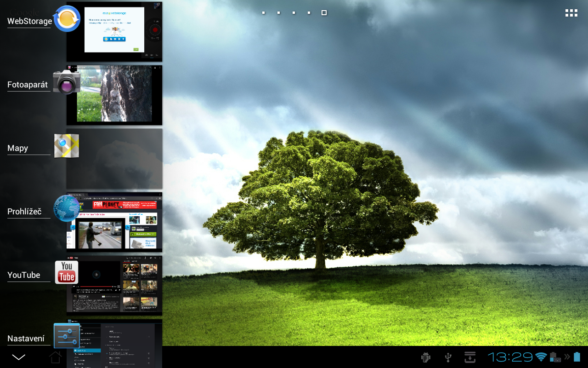Viewport: 588px width, 368px height.
Task: Open the app drawer grid icon
Action: tap(571, 12)
